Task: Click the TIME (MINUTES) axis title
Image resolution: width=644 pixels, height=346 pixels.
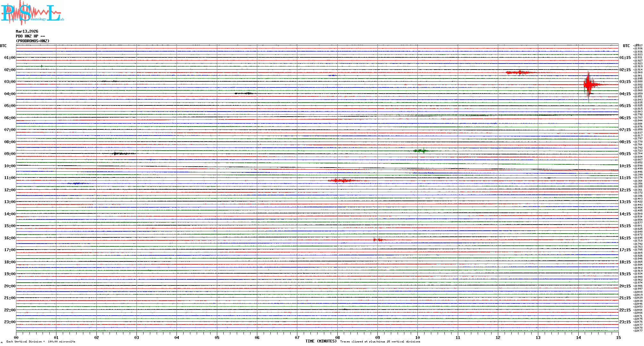Action: pyautogui.click(x=321, y=341)
